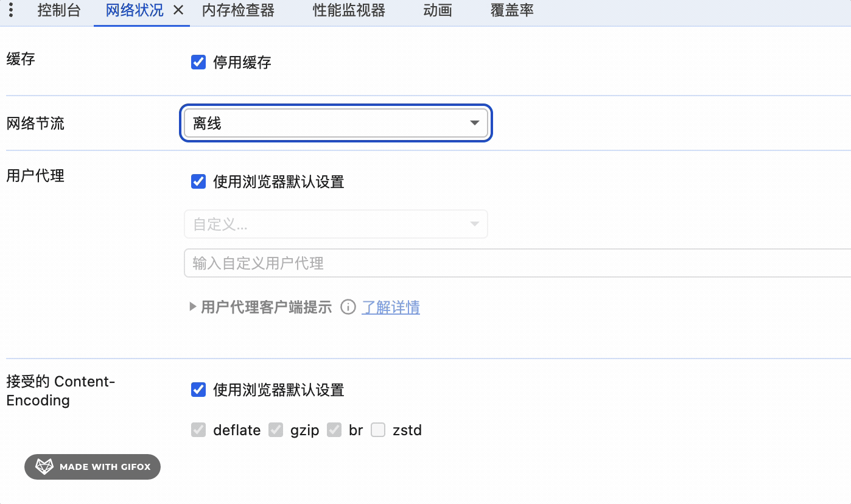Switch to the 内存检查器 tab
The image size is (851, 504).
tap(238, 10)
